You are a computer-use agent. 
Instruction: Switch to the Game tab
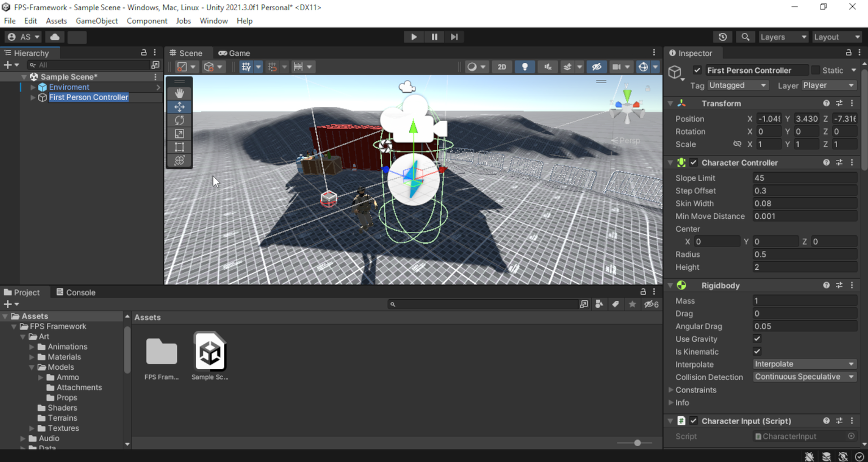pos(235,53)
